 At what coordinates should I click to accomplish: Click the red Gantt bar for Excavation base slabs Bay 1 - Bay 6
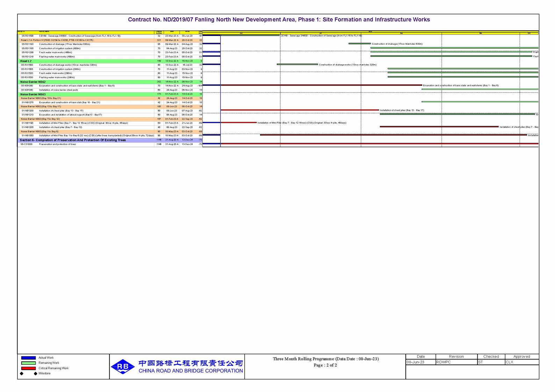tap(321, 85)
